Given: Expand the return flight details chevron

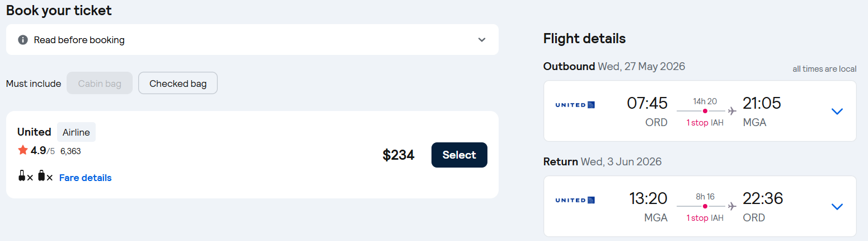Looking at the screenshot, I should point(837,206).
